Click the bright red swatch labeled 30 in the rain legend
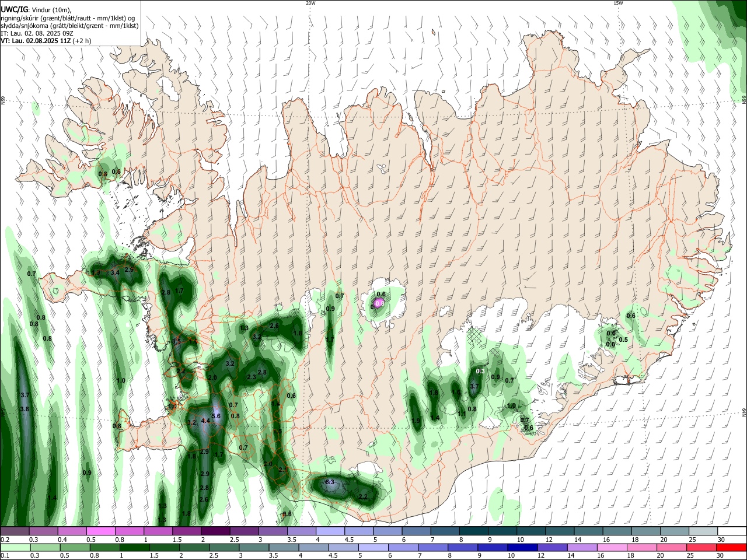This screenshot has height=560, width=747. (731, 547)
